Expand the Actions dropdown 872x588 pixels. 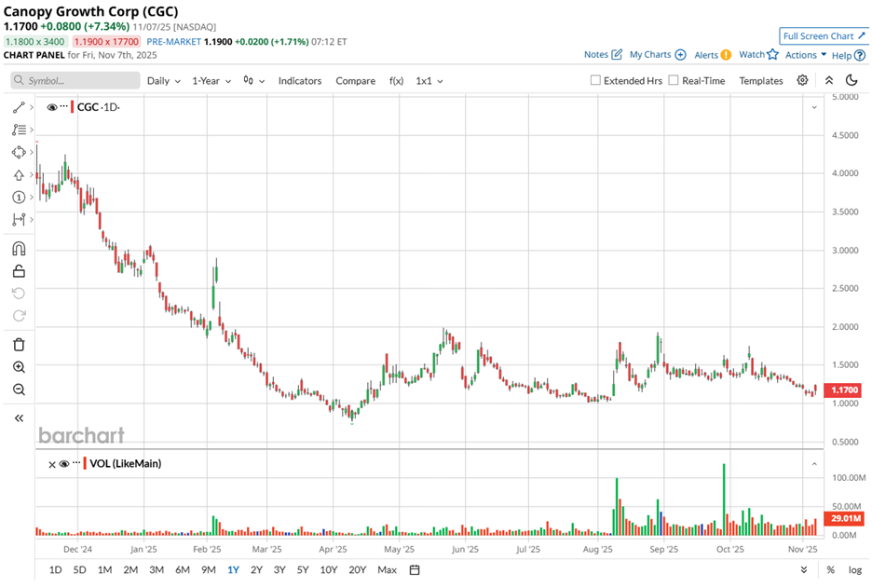[806, 55]
